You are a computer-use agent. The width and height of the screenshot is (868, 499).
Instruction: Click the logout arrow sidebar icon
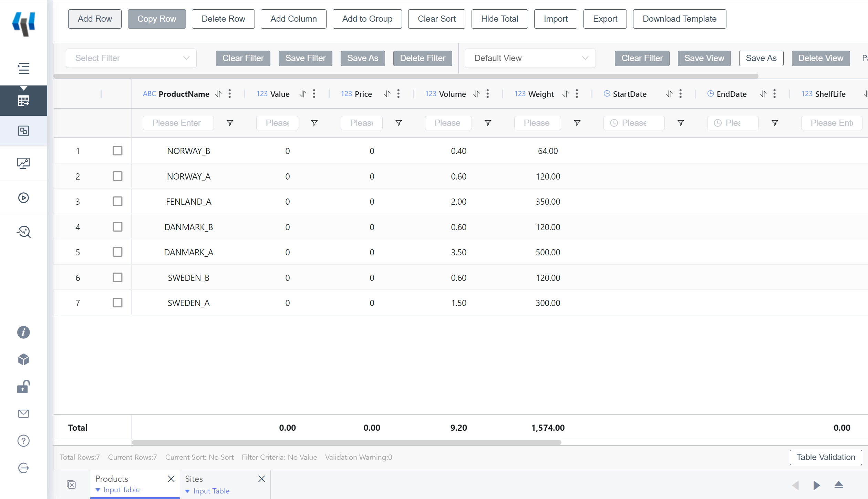pyautogui.click(x=23, y=468)
